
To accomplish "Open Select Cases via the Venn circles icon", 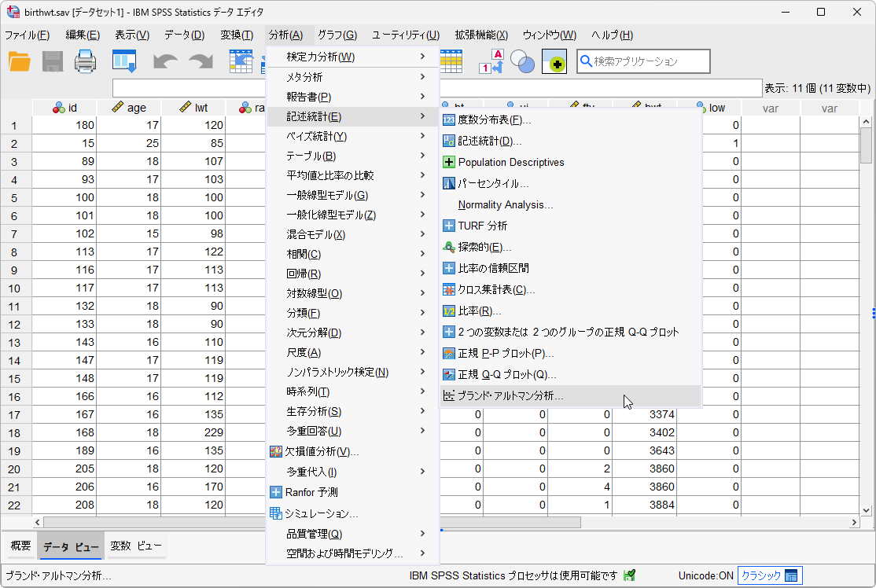I will coord(522,61).
